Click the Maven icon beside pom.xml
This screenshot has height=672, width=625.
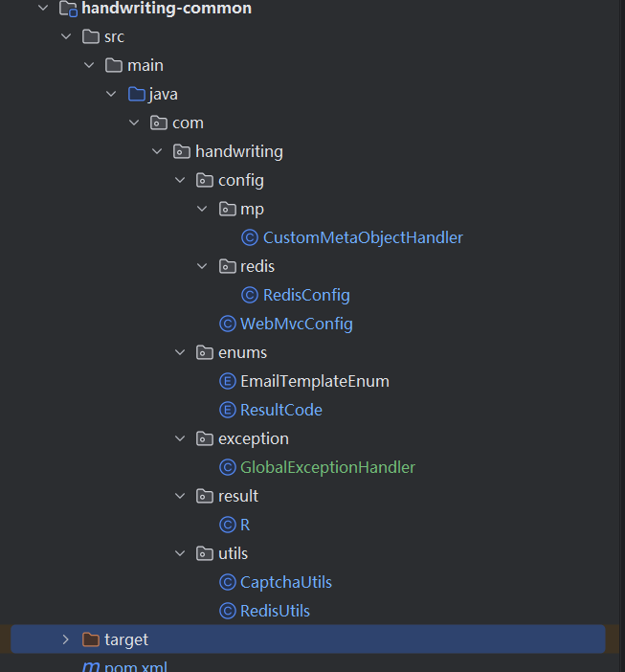[x=91, y=666]
